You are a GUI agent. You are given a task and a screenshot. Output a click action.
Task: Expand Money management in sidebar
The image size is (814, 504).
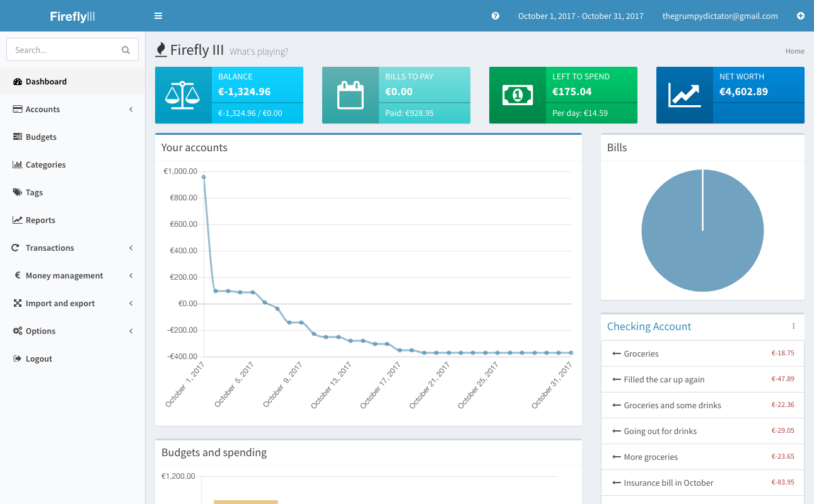pyautogui.click(x=64, y=275)
